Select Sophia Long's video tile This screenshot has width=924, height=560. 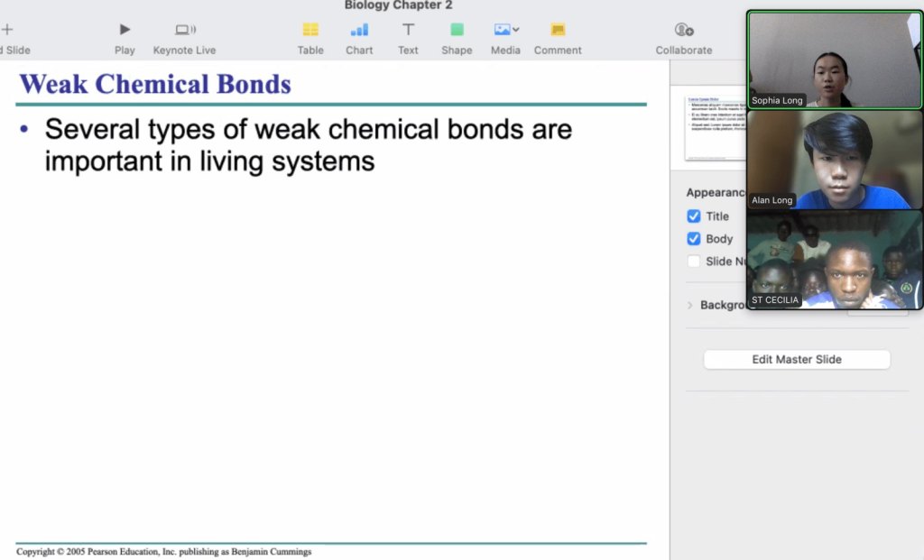[835, 60]
